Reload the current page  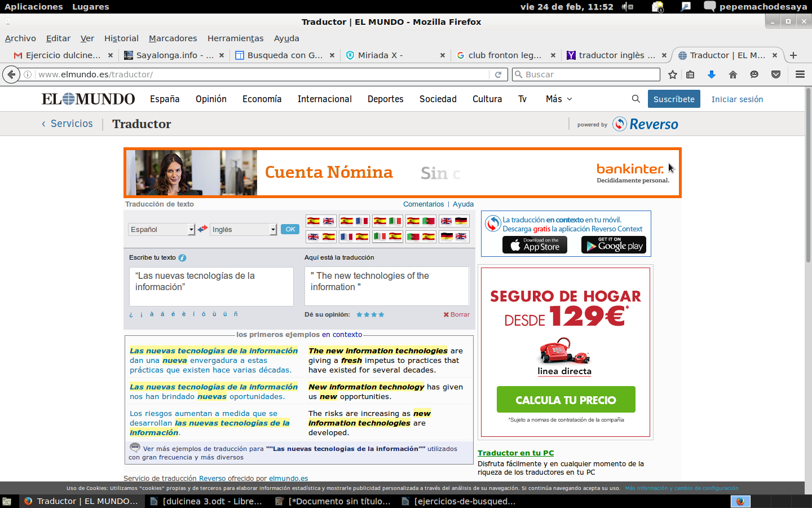coord(498,75)
